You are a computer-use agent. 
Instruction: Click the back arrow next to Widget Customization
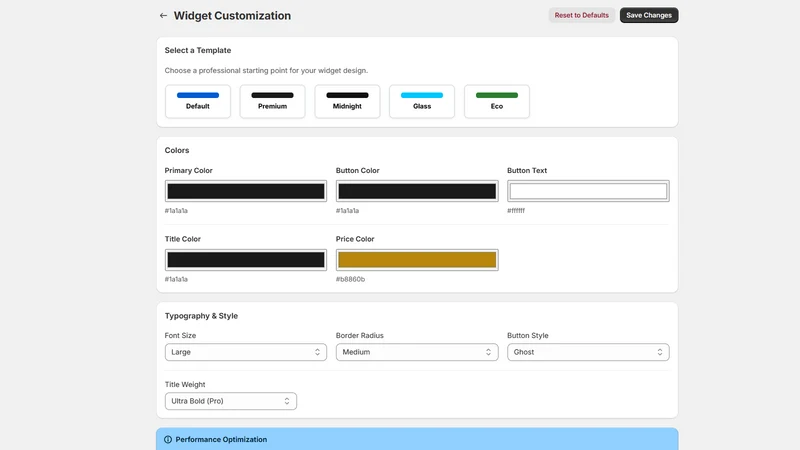click(163, 16)
